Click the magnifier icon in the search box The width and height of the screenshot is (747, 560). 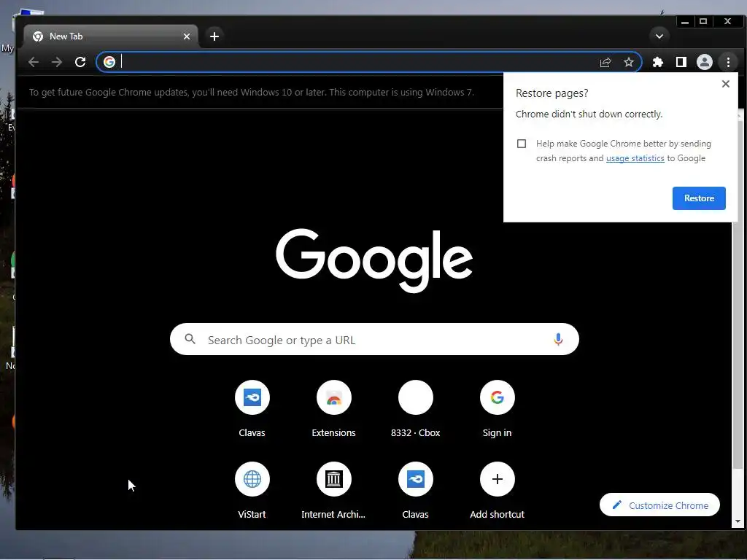click(190, 339)
